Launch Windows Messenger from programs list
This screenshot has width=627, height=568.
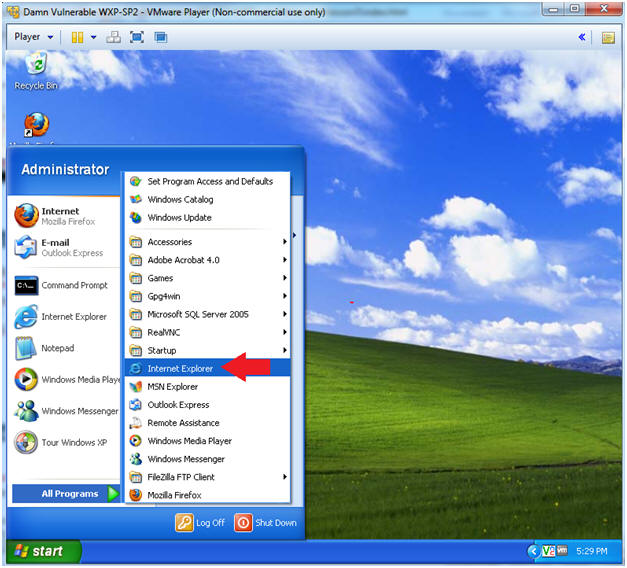click(208, 459)
